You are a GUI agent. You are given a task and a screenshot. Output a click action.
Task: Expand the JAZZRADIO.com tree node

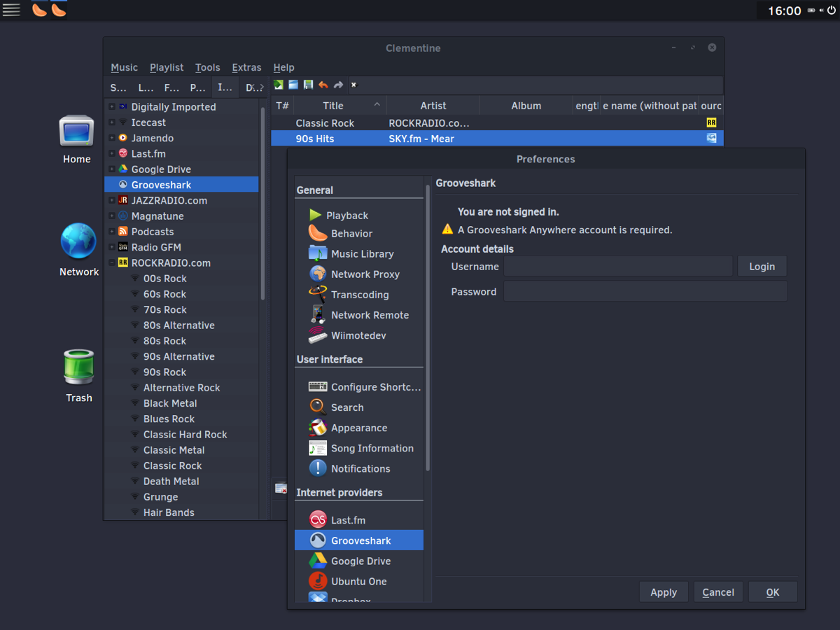coord(112,200)
